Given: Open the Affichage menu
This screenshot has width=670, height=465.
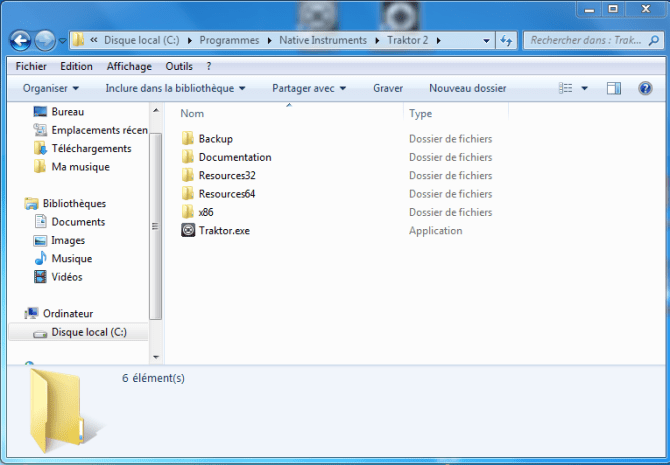Looking at the screenshot, I should coord(129,66).
